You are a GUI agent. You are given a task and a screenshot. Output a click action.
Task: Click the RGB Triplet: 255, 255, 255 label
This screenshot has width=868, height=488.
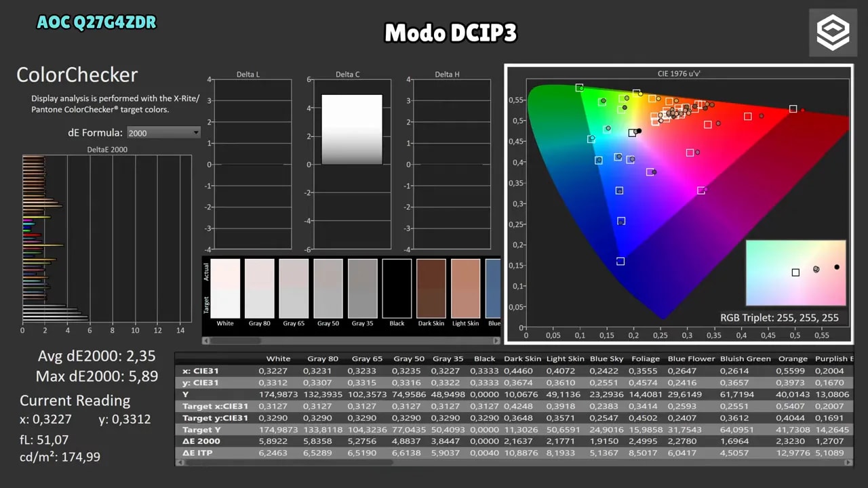pos(779,317)
